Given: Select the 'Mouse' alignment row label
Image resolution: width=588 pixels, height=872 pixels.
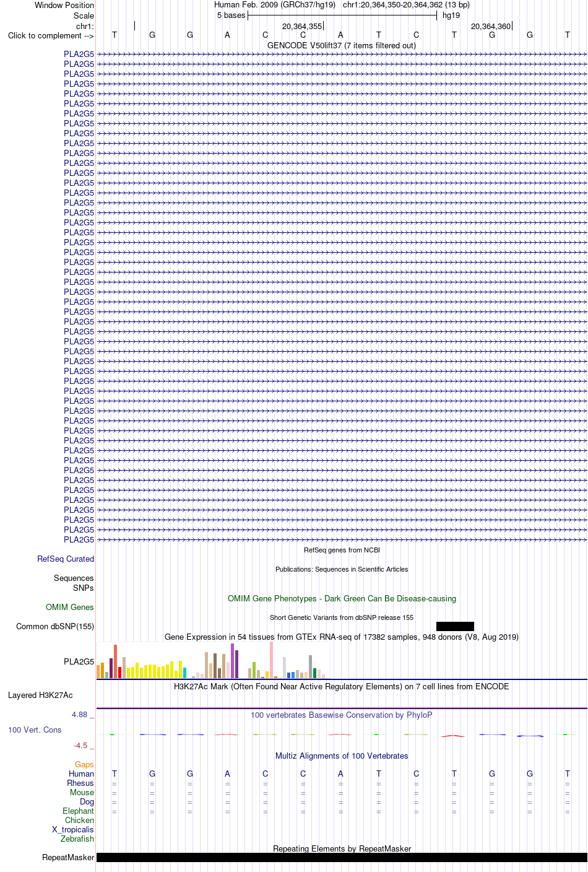Looking at the screenshot, I should (x=82, y=792).
